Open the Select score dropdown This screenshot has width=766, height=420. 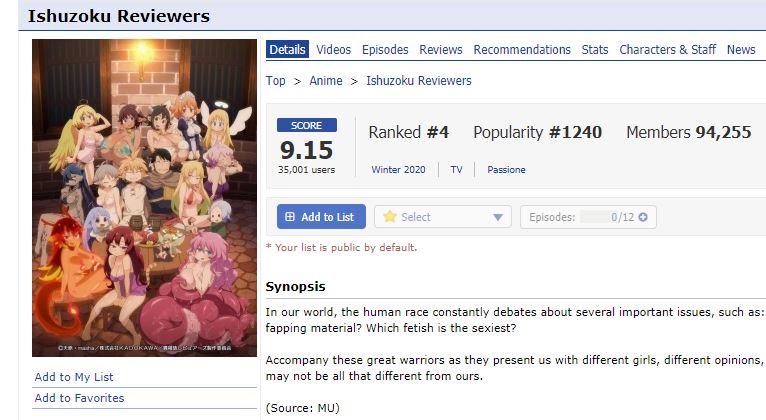pyautogui.click(x=442, y=217)
